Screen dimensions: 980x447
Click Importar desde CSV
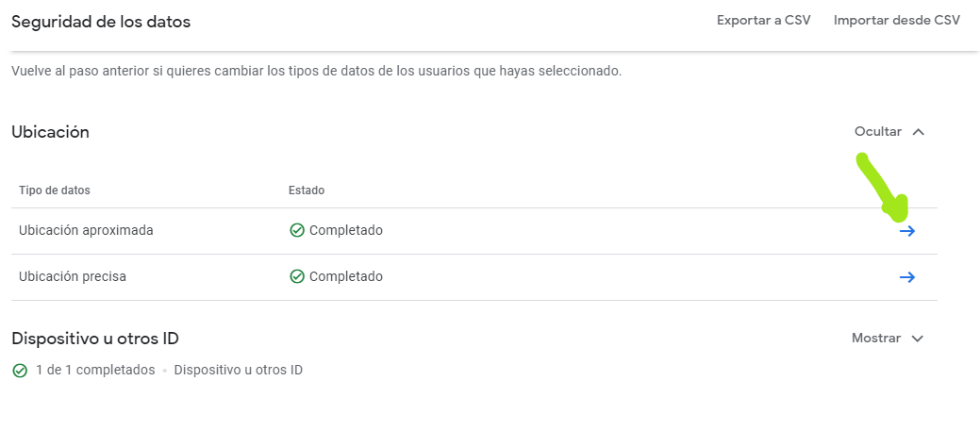(897, 21)
